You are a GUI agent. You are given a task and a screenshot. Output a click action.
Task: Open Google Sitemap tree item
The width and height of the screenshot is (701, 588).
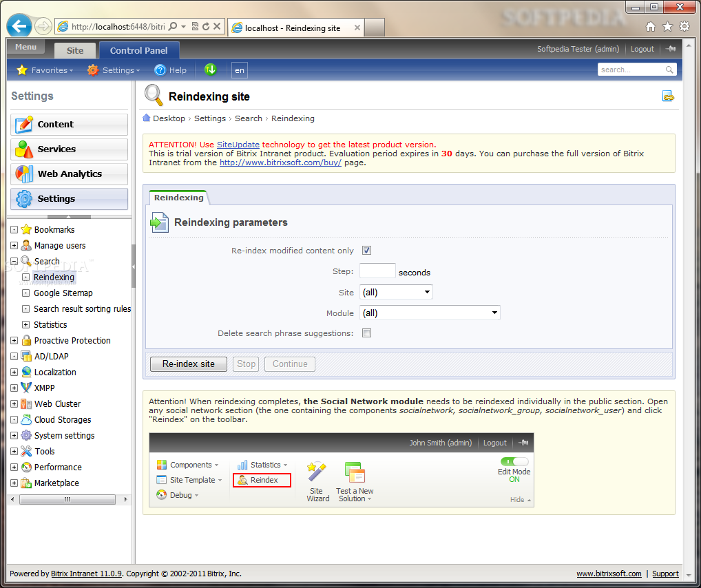coord(63,293)
